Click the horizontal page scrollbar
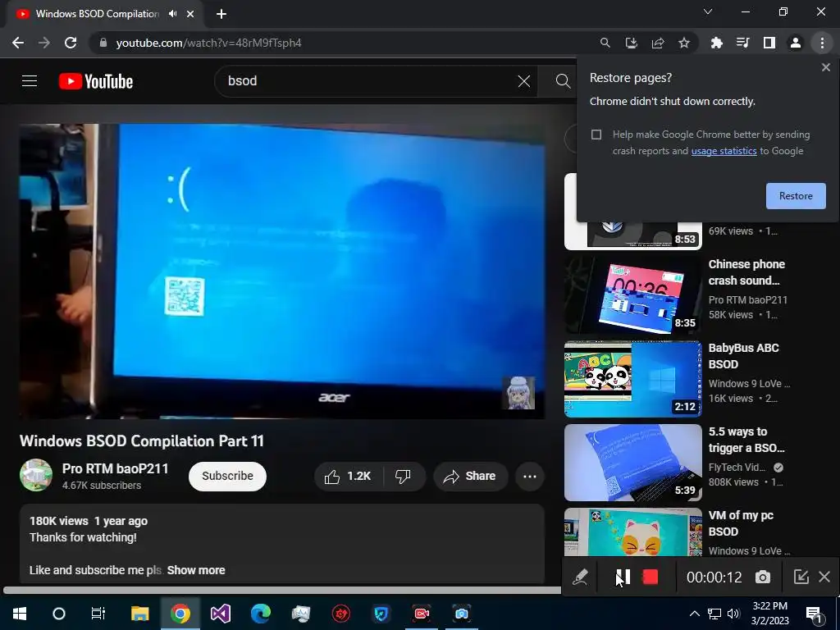This screenshot has height=630, width=840. tap(281, 591)
